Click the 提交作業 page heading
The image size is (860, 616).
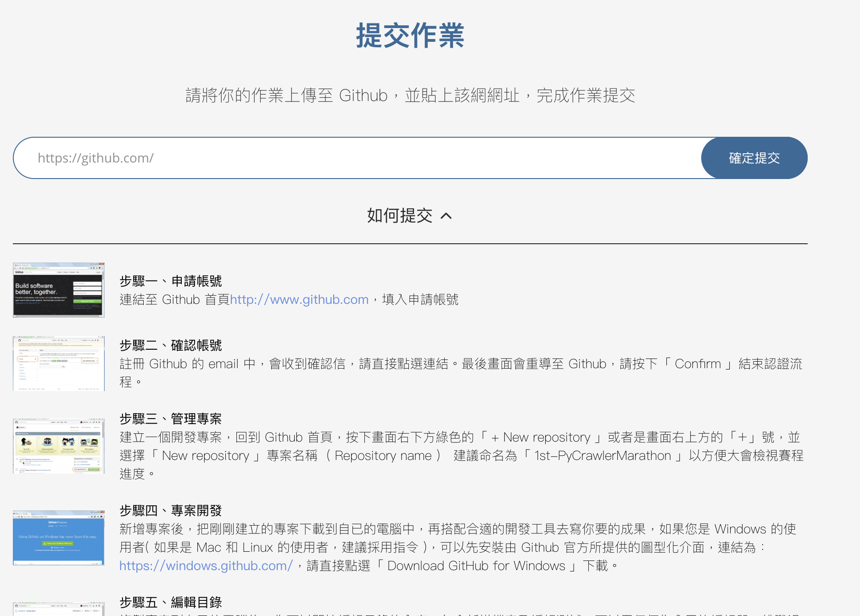pyautogui.click(x=410, y=35)
